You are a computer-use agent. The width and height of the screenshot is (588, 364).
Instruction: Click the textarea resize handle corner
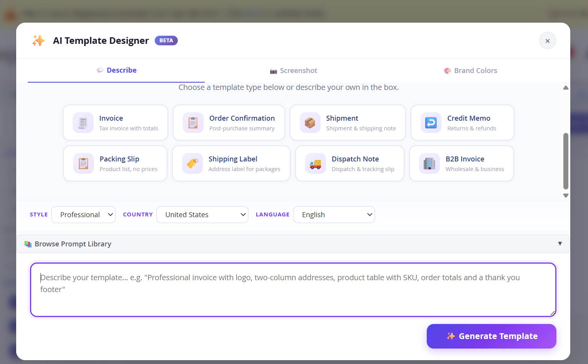pos(553,313)
